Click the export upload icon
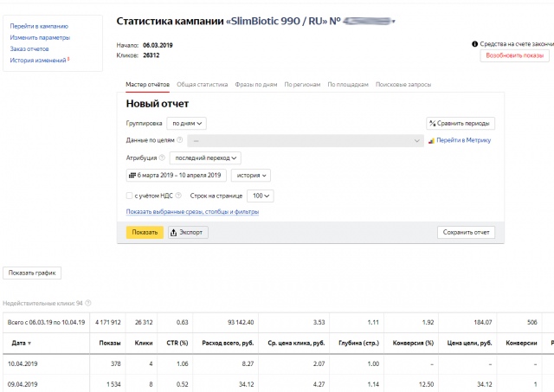Image resolution: width=554 pixels, height=392 pixels. [x=173, y=233]
